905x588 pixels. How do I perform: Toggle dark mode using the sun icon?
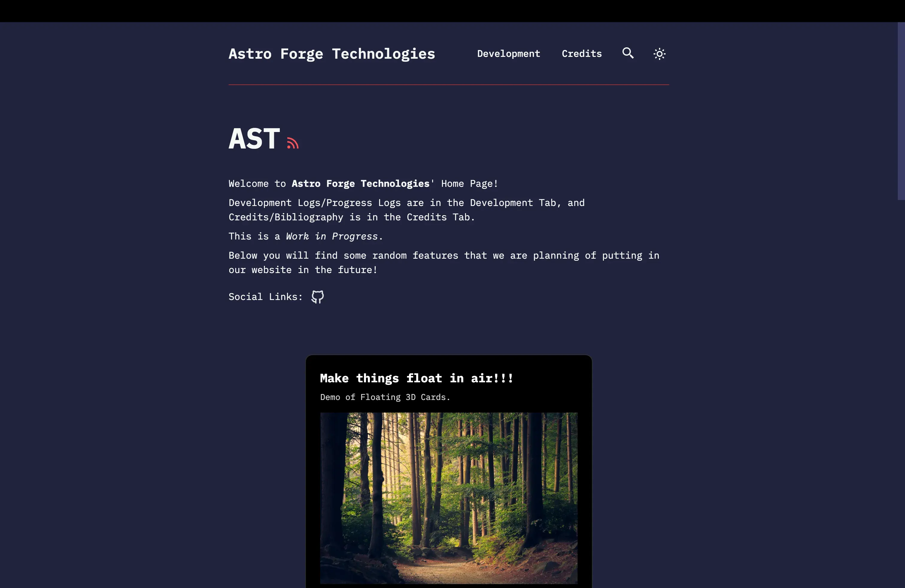(660, 54)
